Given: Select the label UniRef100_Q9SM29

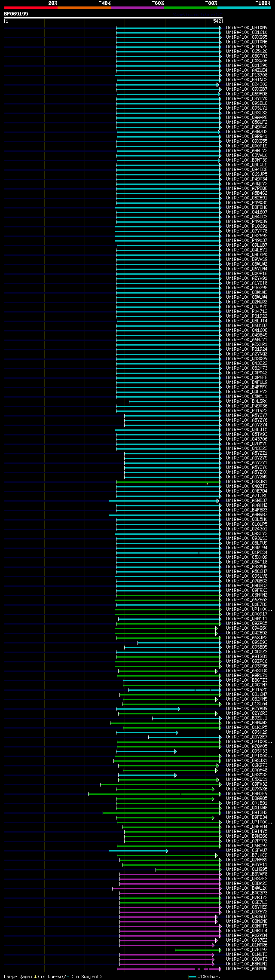Looking at the screenshot, I should pos(247,732).
